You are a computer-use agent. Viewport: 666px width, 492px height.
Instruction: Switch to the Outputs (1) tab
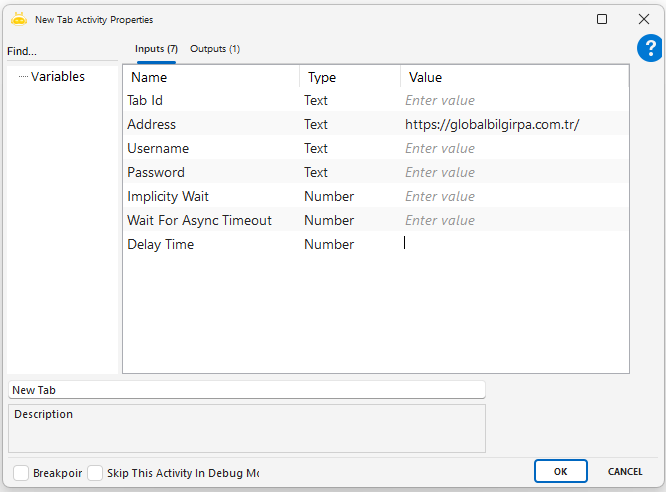pos(215,49)
